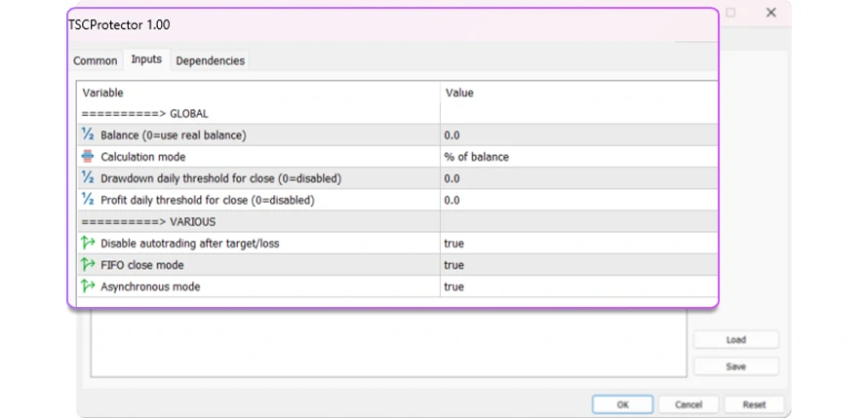Screen dimensions: 868x419
Task: Click the Balance variable type icon
Action: (88, 135)
